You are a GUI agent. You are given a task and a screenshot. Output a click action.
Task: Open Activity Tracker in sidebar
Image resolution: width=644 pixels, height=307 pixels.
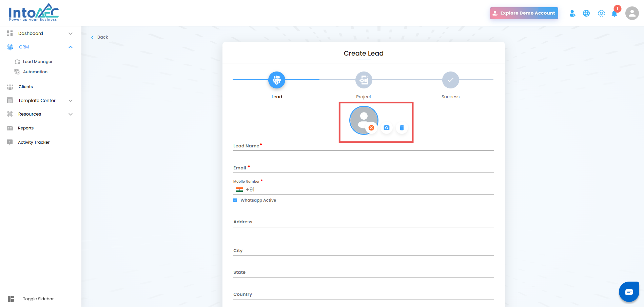[34, 142]
